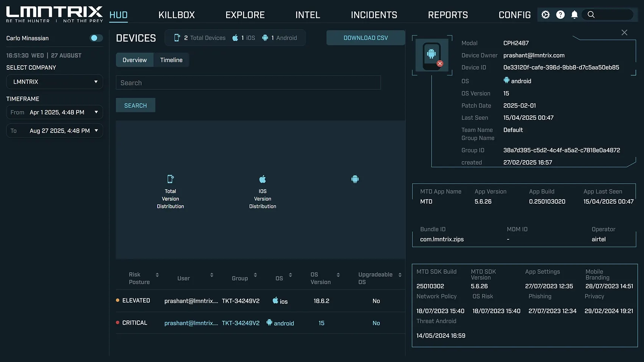Image resolution: width=644 pixels, height=362 pixels.
Task: Click the ELEVATED risk posture label
Action: [x=136, y=300]
